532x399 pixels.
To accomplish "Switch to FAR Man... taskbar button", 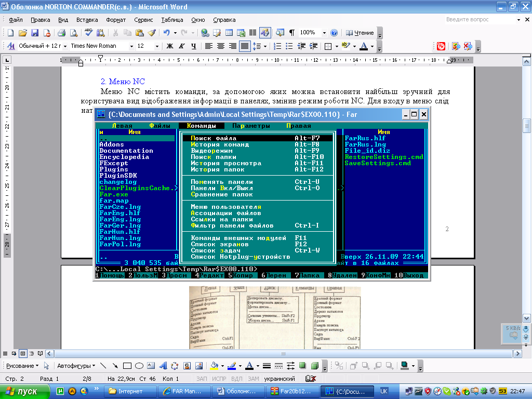I will [185, 391].
